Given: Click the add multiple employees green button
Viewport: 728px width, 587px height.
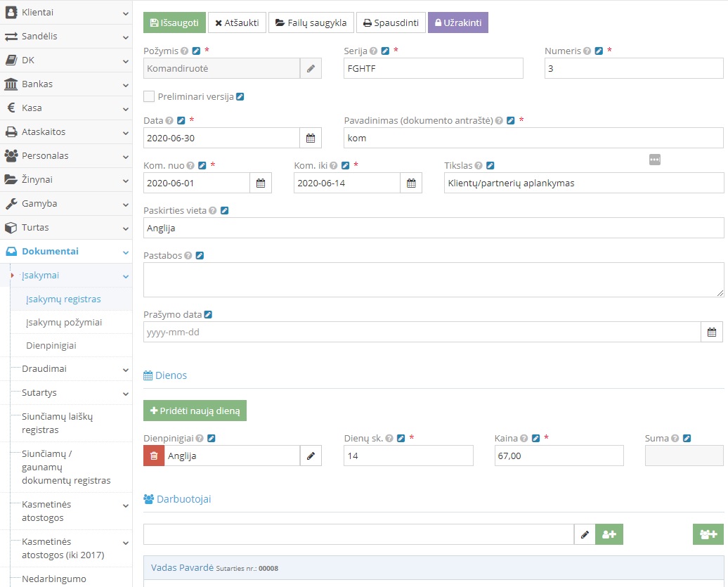Looking at the screenshot, I should [x=708, y=534].
